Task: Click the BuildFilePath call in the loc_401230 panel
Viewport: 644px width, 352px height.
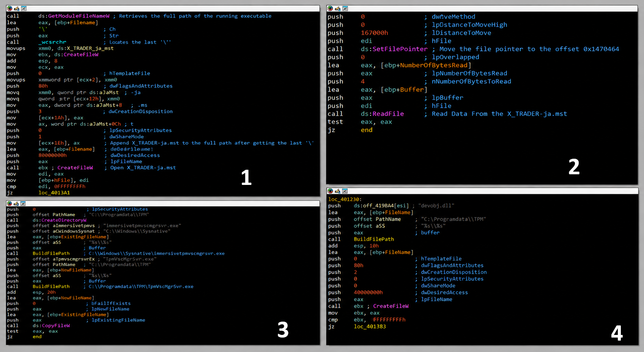Action: [374, 239]
